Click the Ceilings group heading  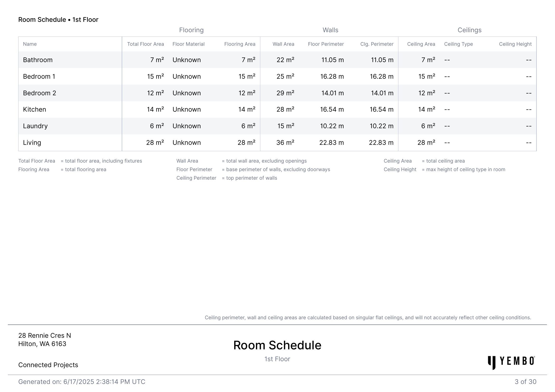click(469, 30)
